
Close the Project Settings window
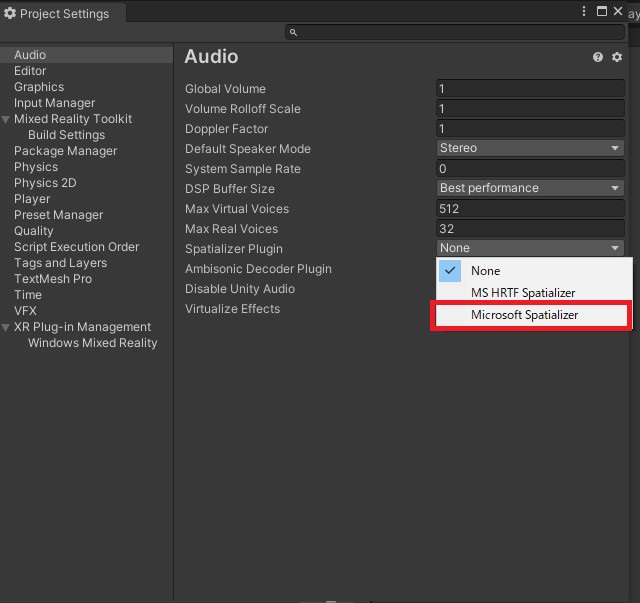tap(618, 11)
